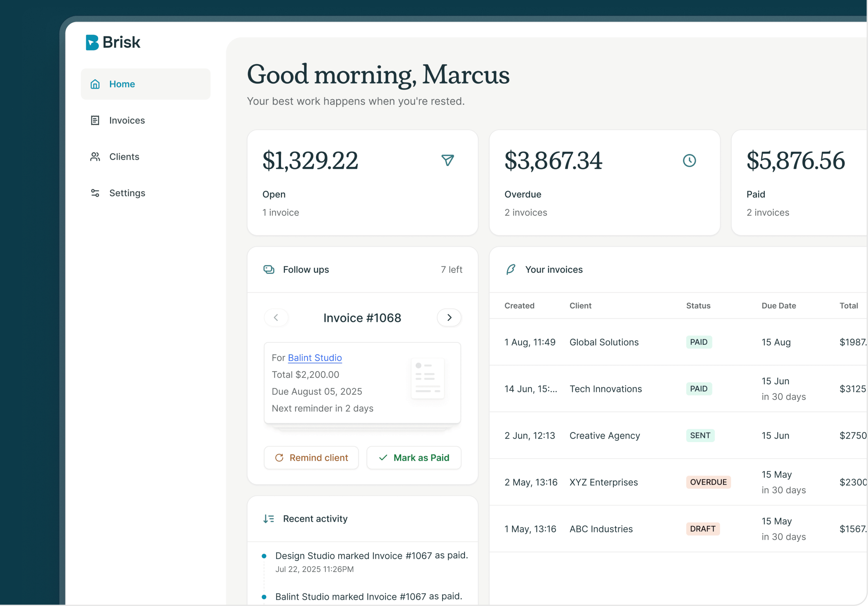Image resolution: width=868 pixels, height=606 pixels.
Task: Click the "2 Jun, 12:13" created date
Action: coord(530,436)
